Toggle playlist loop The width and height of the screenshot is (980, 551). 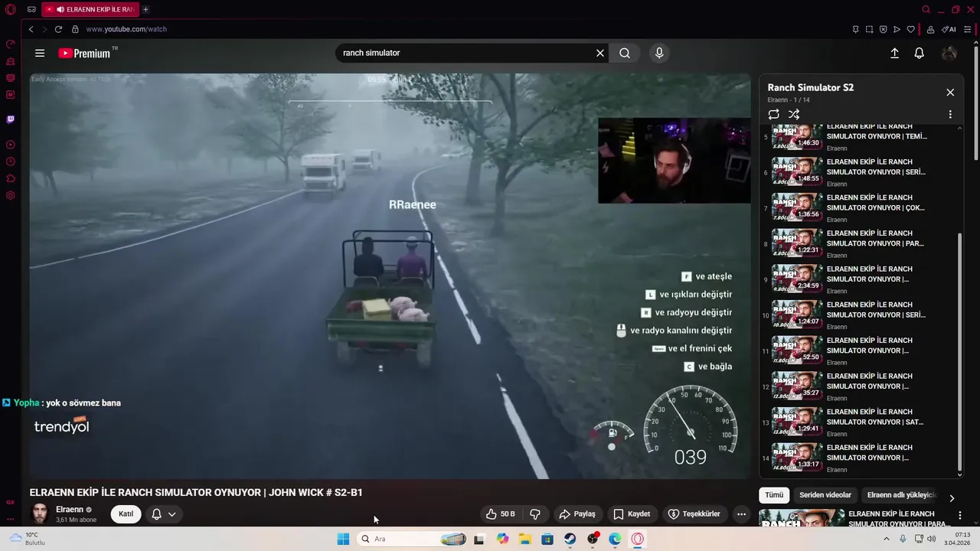774,114
